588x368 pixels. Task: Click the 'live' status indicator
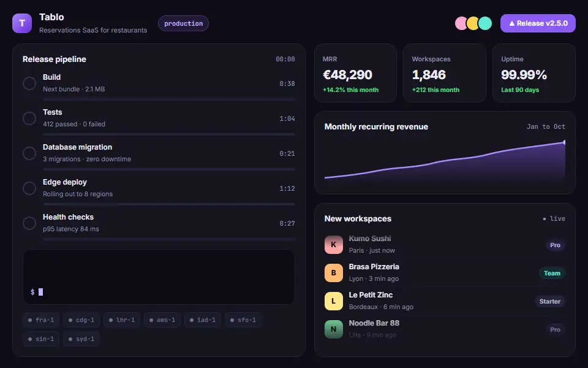554,218
